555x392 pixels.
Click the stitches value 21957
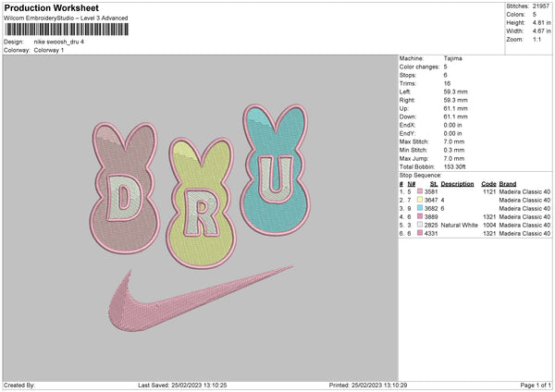pos(541,6)
